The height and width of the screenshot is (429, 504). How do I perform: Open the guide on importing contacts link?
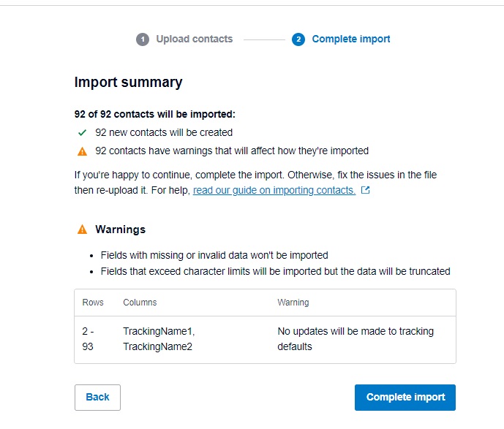(274, 190)
